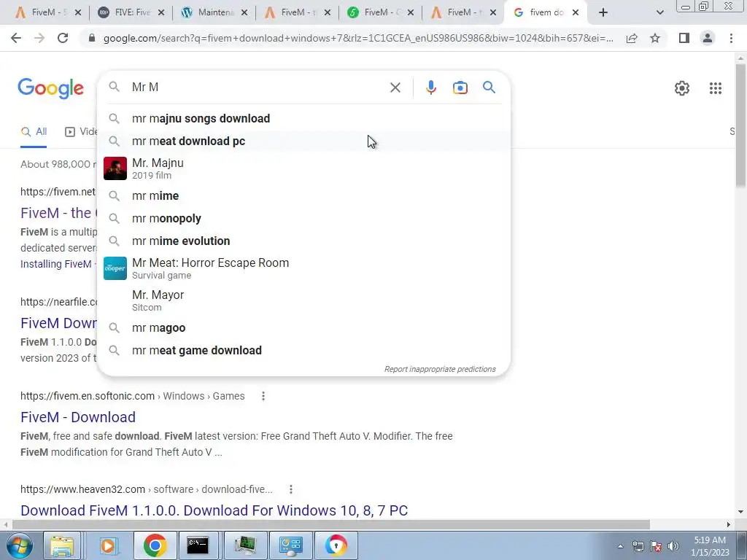Open the Installing FiveM sublink
This screenshot has width=747, height=560.
click(x=55, y=264)
